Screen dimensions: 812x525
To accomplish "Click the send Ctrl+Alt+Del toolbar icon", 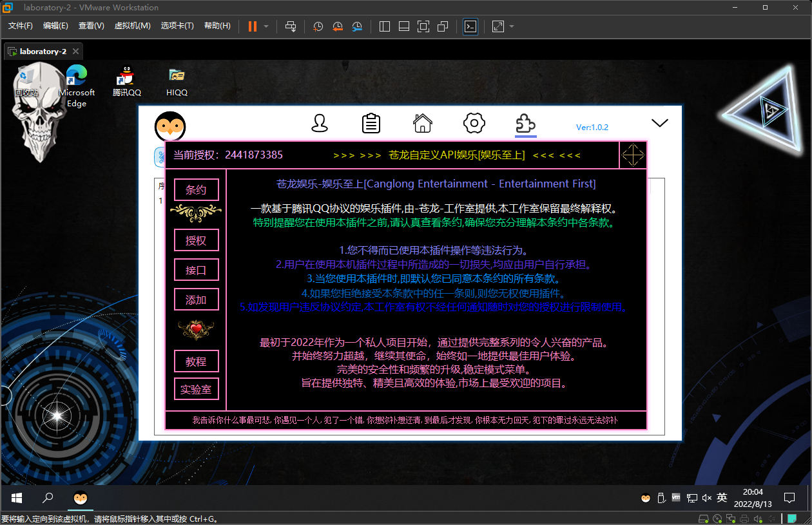I will pyautogui.click(x=291, y=26).
